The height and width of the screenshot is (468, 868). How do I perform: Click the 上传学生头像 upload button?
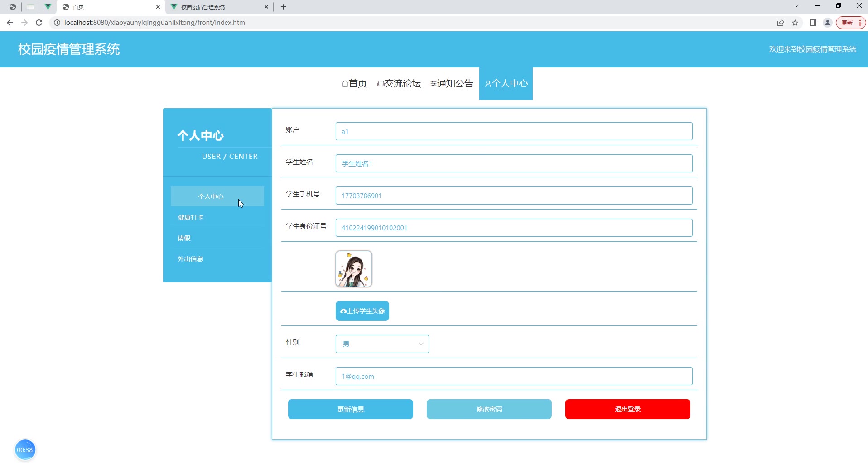click(x=362, y=311)
